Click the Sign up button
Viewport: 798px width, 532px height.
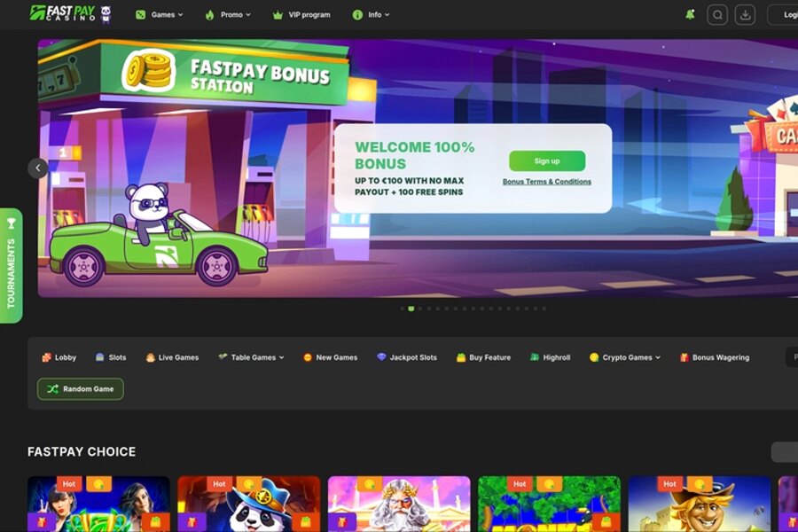coord(547,160)
